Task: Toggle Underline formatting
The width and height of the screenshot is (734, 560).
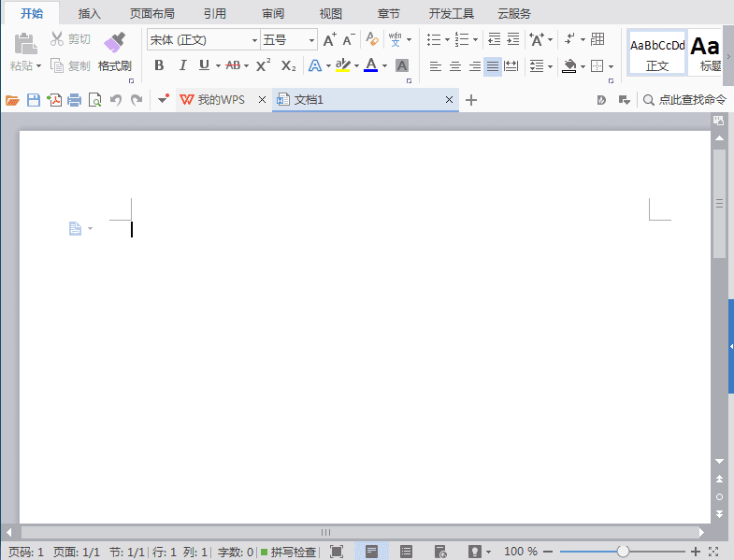Action: tap(204, 65)
